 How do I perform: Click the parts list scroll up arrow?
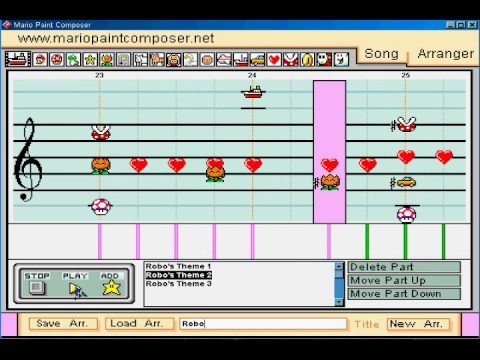click(x=339, y=266)
